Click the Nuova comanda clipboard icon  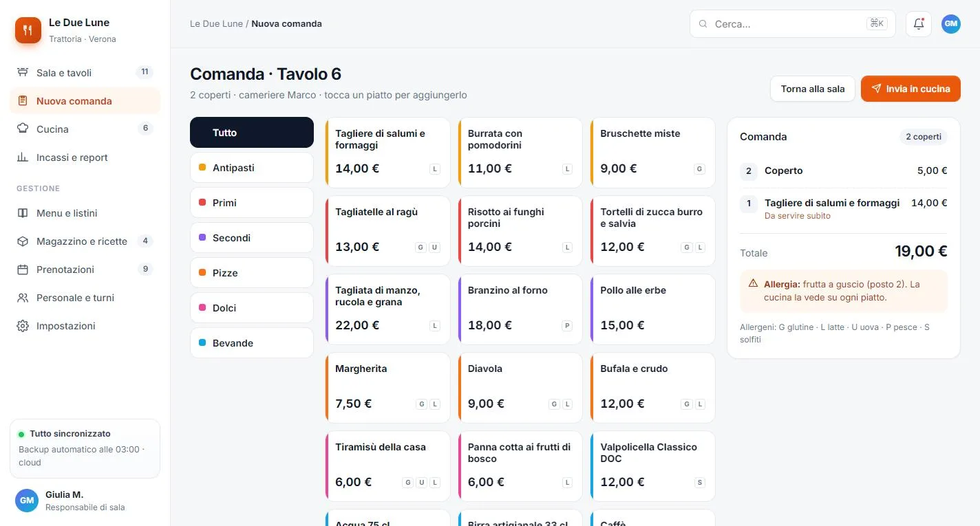(x=23, y=101)
